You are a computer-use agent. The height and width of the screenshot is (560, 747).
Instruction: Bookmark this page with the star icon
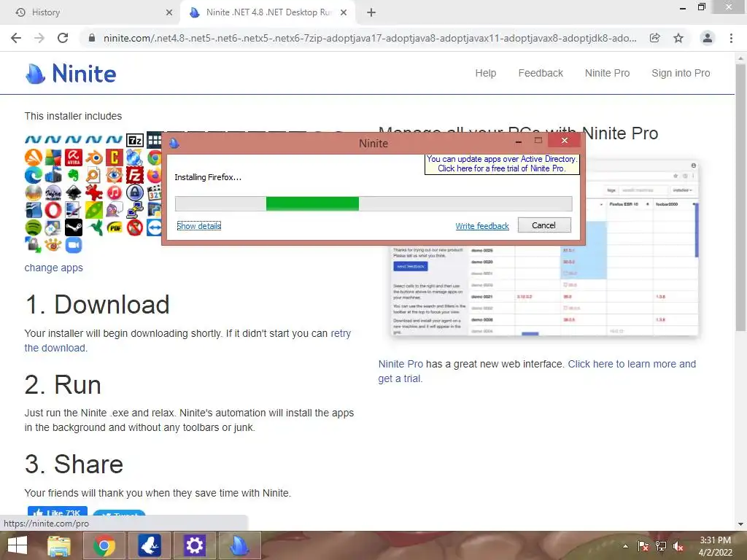[678, 38]
